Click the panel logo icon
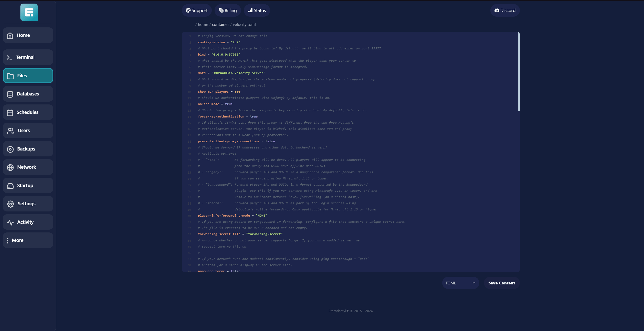Viewport: 644px width, 331px height. 29,12
